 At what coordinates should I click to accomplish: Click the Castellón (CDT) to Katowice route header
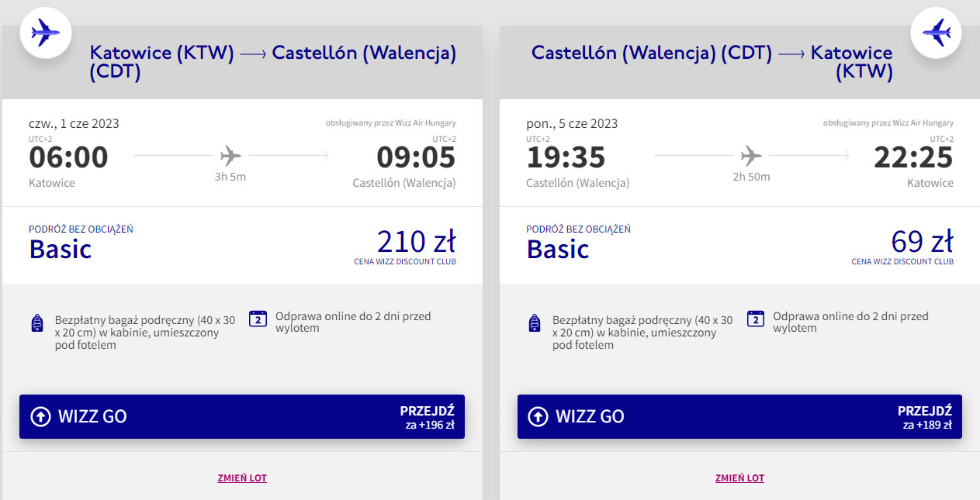point(712,62)
